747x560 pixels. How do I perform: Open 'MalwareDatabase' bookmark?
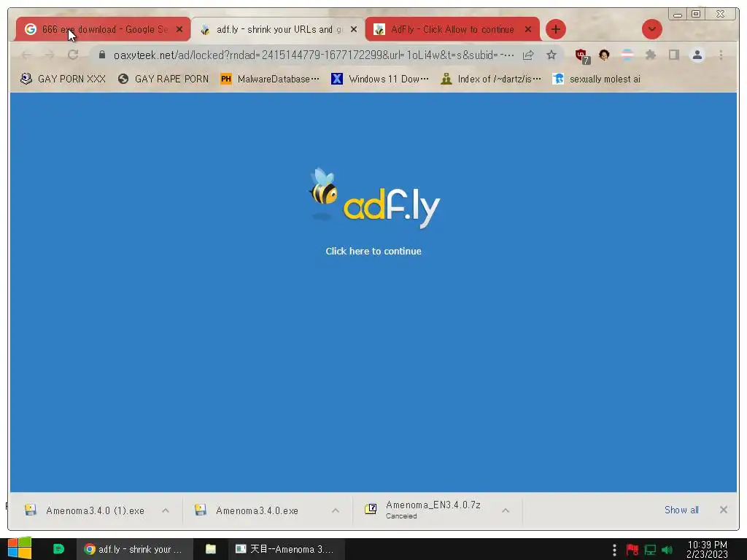coord(270,79)
